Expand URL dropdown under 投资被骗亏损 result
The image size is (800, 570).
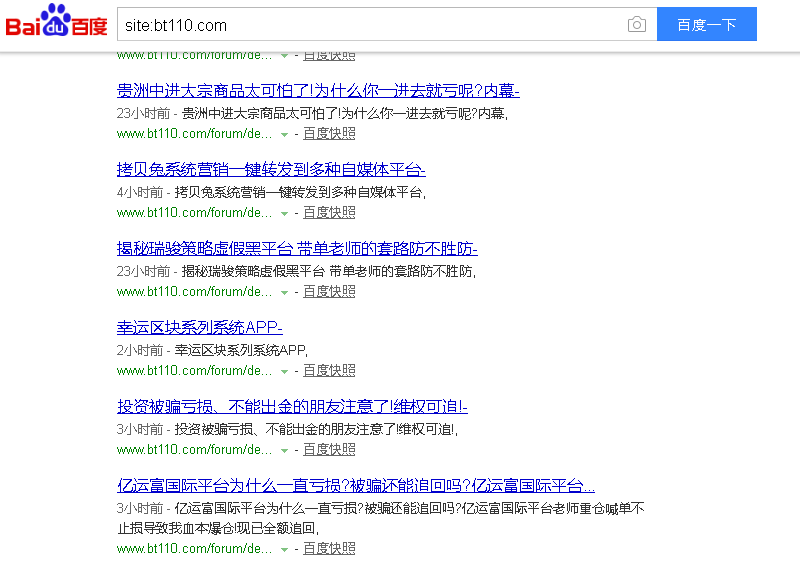click(x=284, y=451)
